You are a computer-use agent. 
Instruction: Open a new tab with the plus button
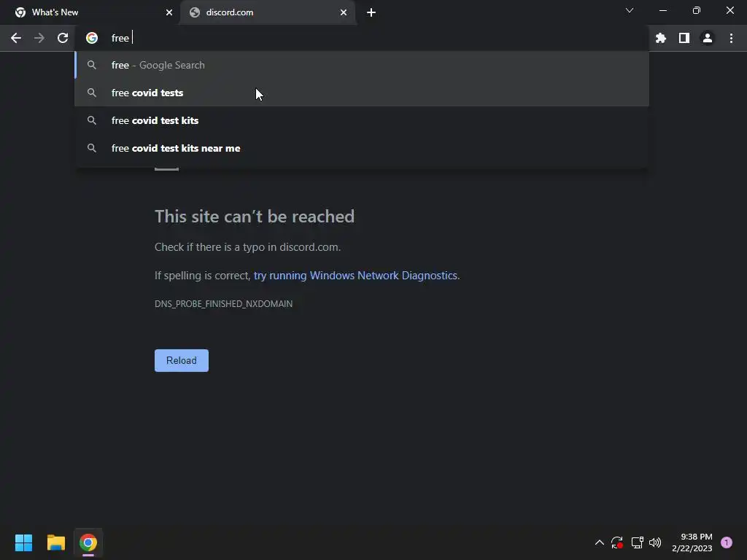371,12
